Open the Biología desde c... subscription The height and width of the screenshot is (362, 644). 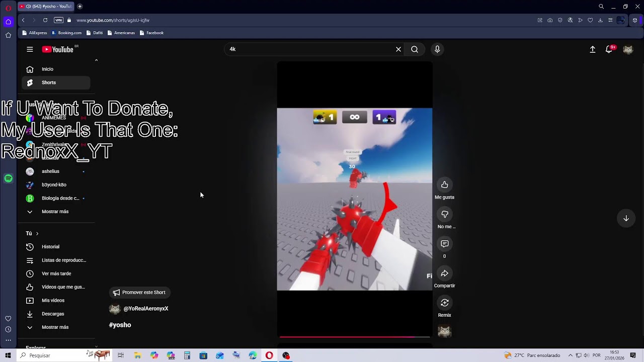pos(56,198)
